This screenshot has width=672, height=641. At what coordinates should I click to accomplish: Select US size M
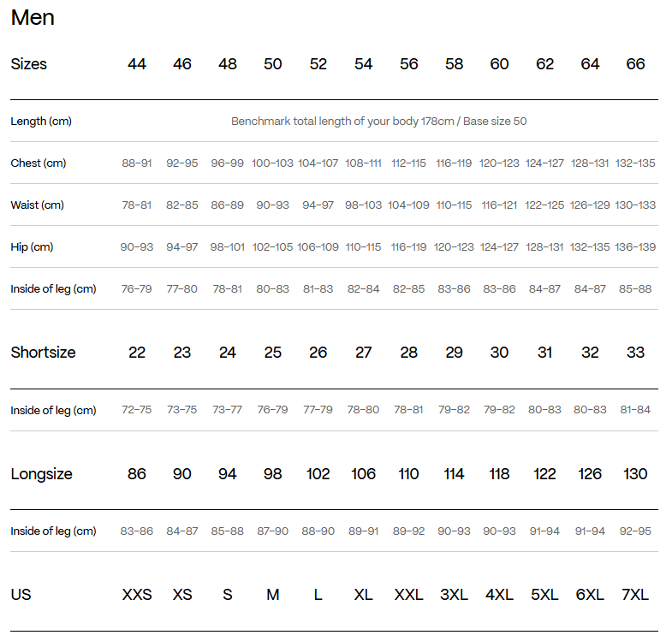coord(272,595)
